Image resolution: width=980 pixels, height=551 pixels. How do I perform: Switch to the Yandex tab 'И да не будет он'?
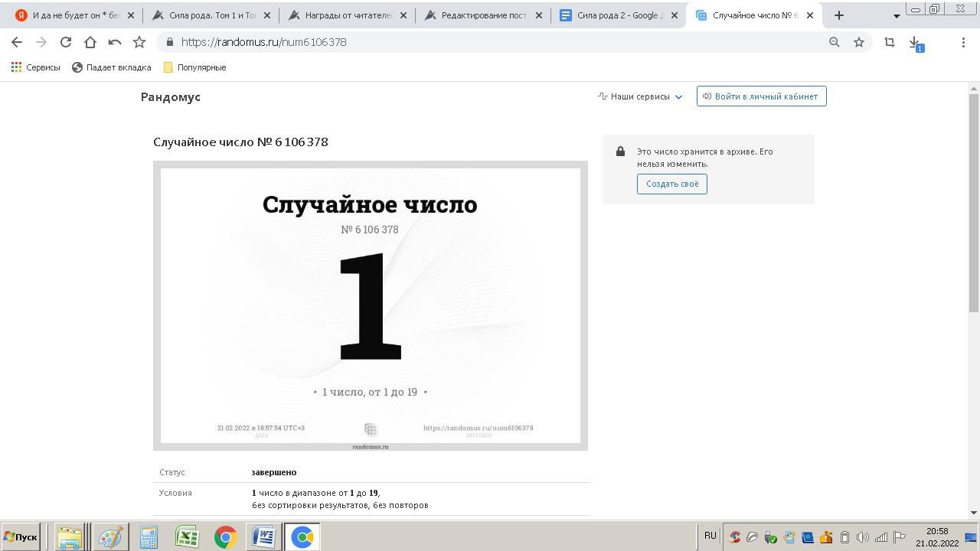pyautogui.click(x=76, y=15)
